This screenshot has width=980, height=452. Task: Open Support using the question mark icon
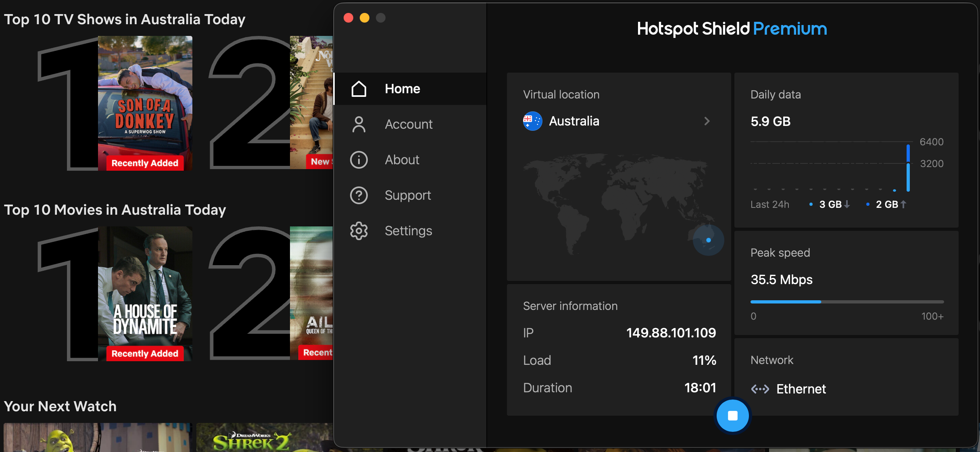tap(359, 195)
